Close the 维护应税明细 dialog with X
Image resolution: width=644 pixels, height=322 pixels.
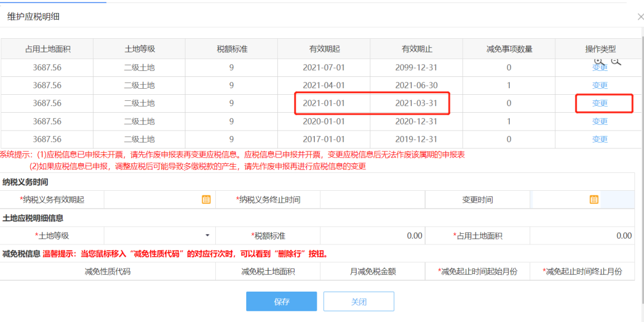pos(640,17)
